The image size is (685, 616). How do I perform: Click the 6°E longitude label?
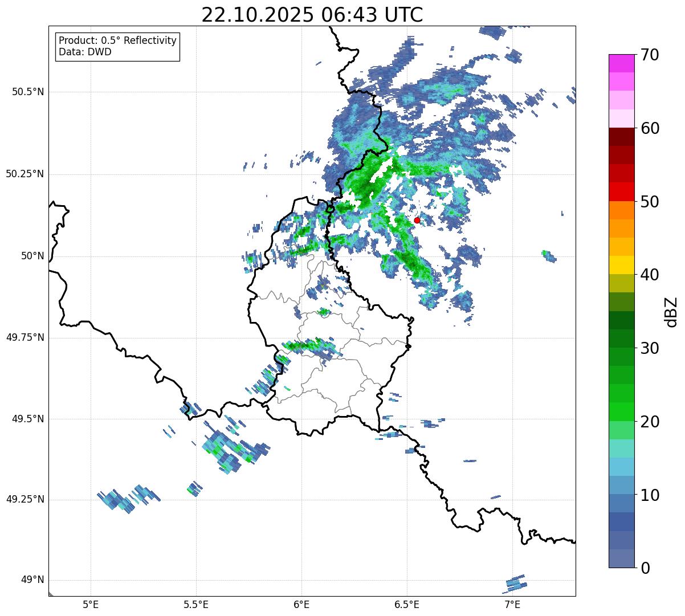click(301, 604)
